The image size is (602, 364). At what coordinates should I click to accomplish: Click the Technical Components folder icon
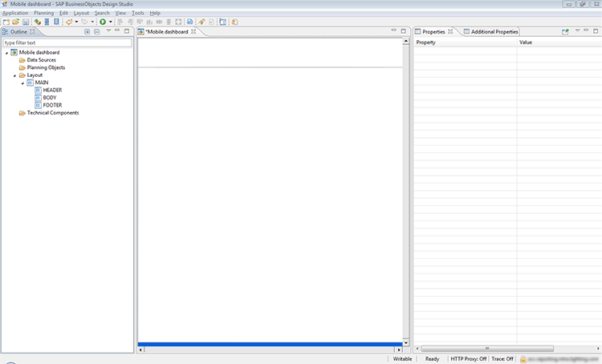22,113
